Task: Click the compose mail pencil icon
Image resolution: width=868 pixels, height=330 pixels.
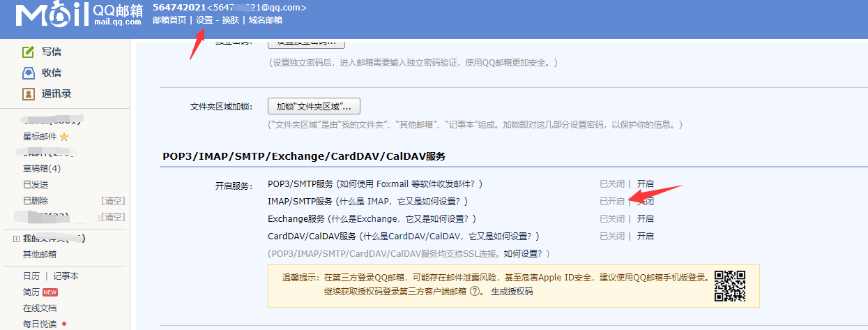Action: coord(29,52)
